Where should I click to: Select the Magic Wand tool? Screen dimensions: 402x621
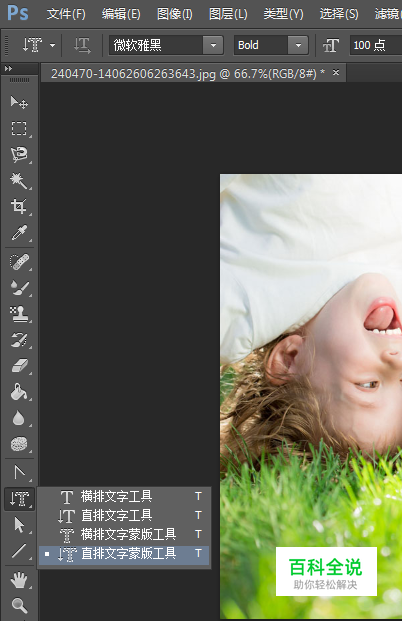[19, 181]
